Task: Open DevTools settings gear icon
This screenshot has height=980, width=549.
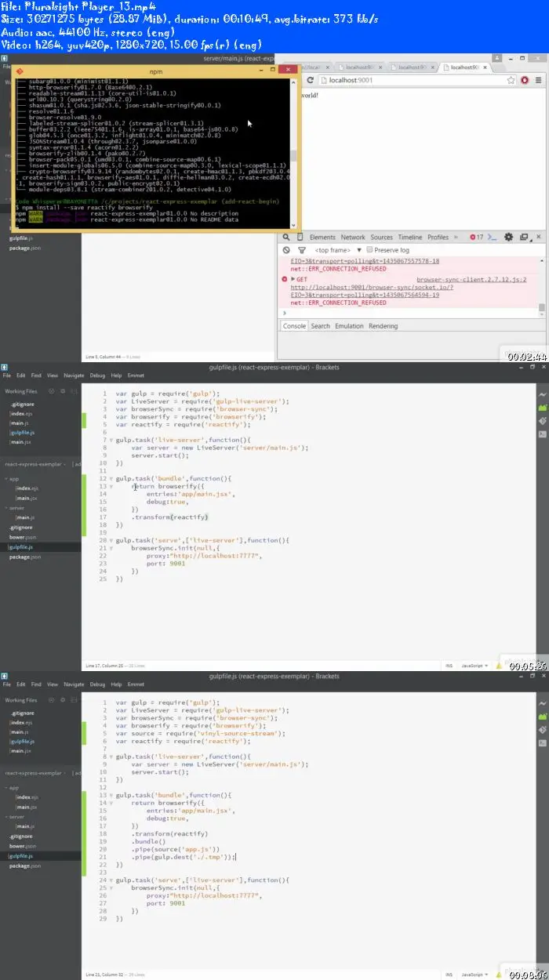Action: [507, 237]
